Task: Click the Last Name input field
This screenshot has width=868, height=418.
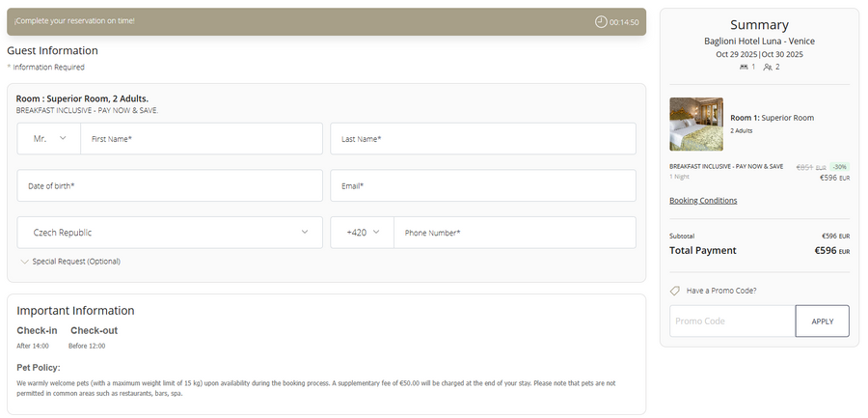Action: pos(482,139)
